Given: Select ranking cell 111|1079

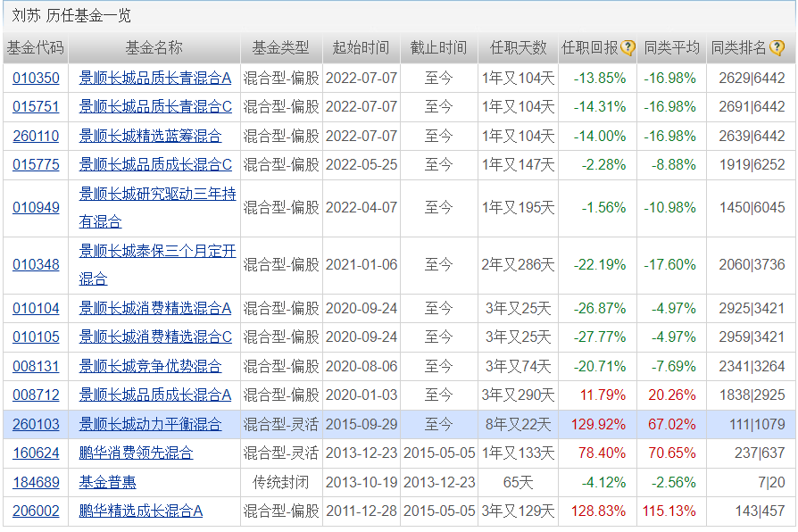Looking at the screenshot, I should pyautogui.click(x=757, y=424).
